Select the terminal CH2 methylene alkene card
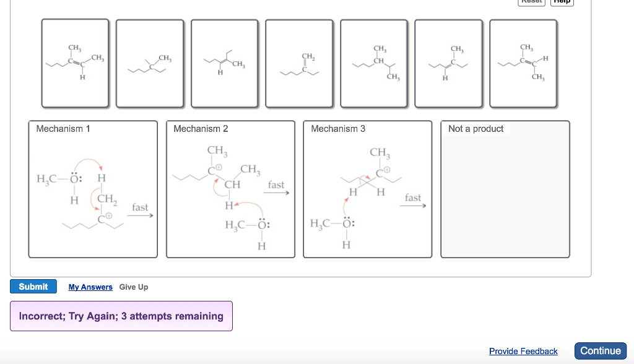This screenshot has width=634, height=364. 299,63
